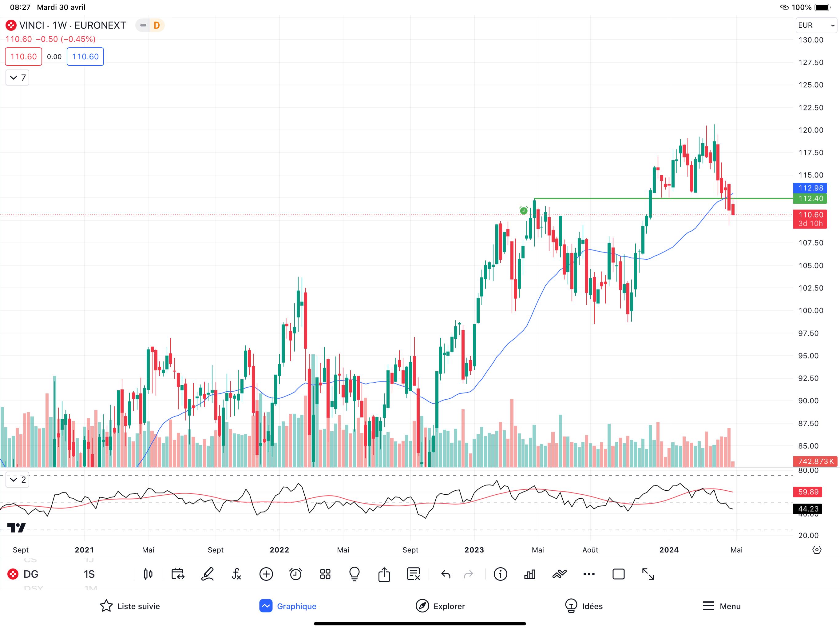Toggle the D dividend pill beside symbol
Screen dimensions: 840x630
pos(157,26)
